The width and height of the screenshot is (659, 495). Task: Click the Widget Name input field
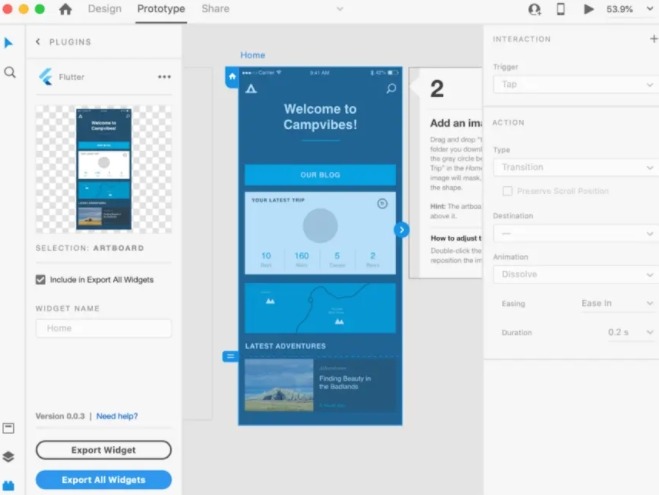pos(103,328)
